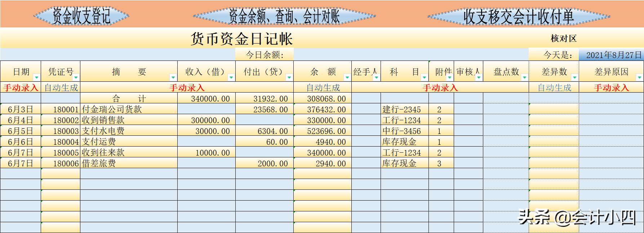644x233 pixels.
Task: Select the summary cell 付金瑞公司货款
Action: point(129,109)
